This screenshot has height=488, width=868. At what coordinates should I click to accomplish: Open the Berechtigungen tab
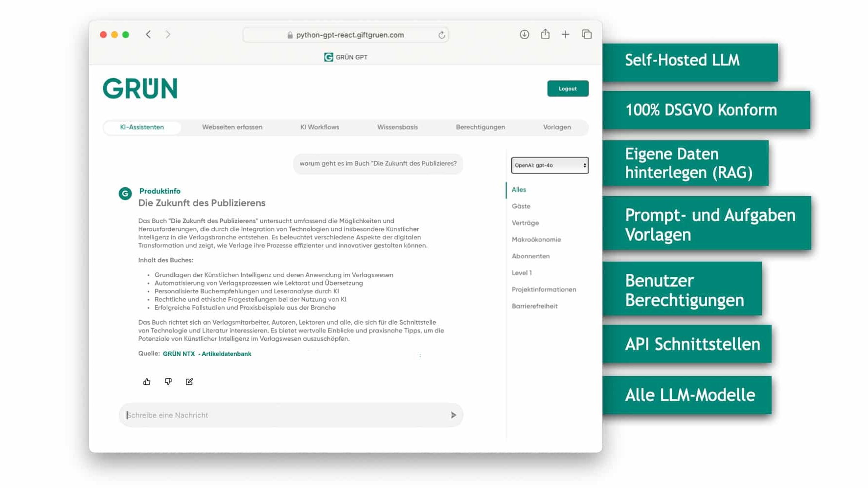click(x=480, y=127)
